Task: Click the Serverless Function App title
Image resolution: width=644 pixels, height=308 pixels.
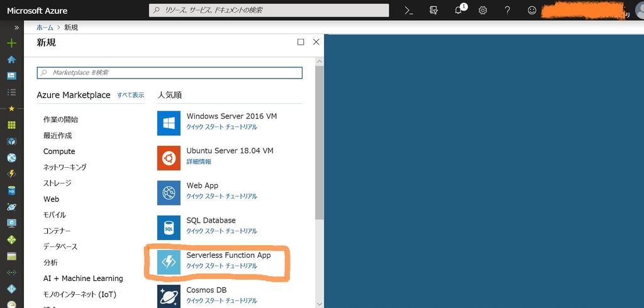Action: tap(229, 255)
